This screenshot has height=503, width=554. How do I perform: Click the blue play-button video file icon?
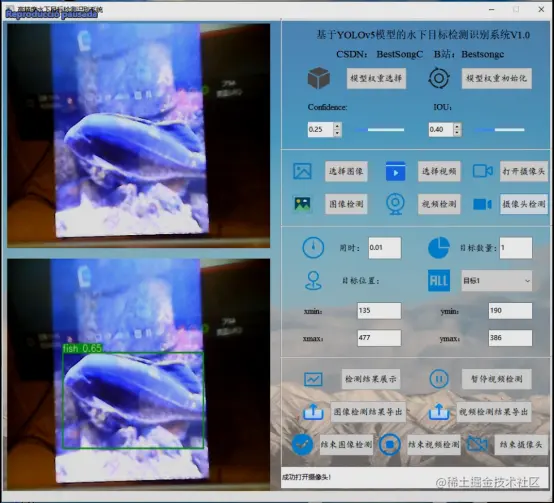395,171
